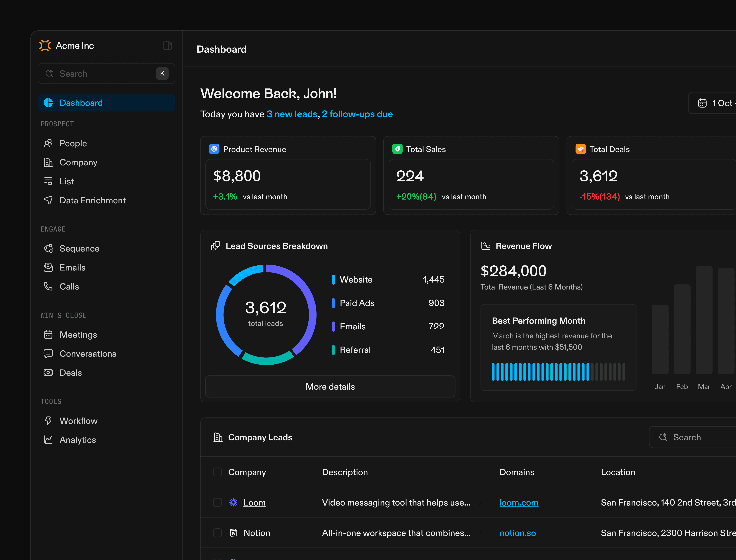
Task: Expand the Loom description chevron
Action: [x=481, y=502]
